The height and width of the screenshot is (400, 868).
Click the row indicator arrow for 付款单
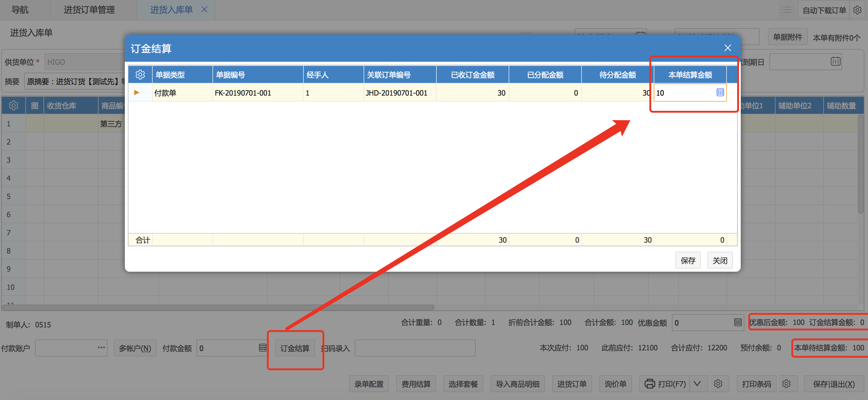[x=137, y=92]
